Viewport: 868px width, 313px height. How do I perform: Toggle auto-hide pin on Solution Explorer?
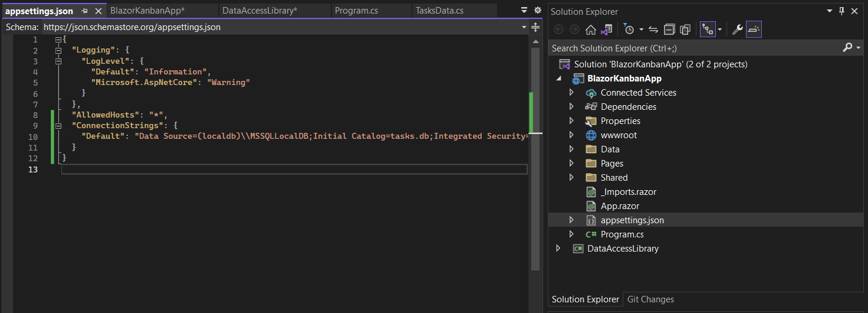point(841,11)
